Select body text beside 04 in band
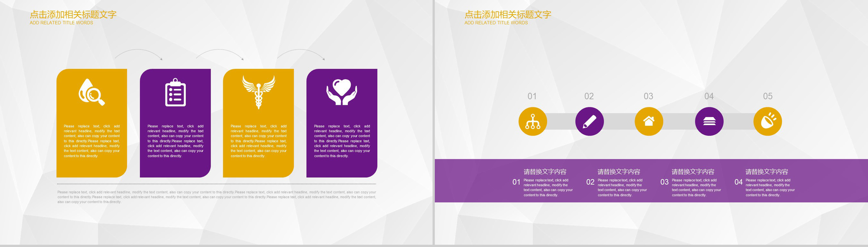Screen dimensions: 868x247 (771, 188)
